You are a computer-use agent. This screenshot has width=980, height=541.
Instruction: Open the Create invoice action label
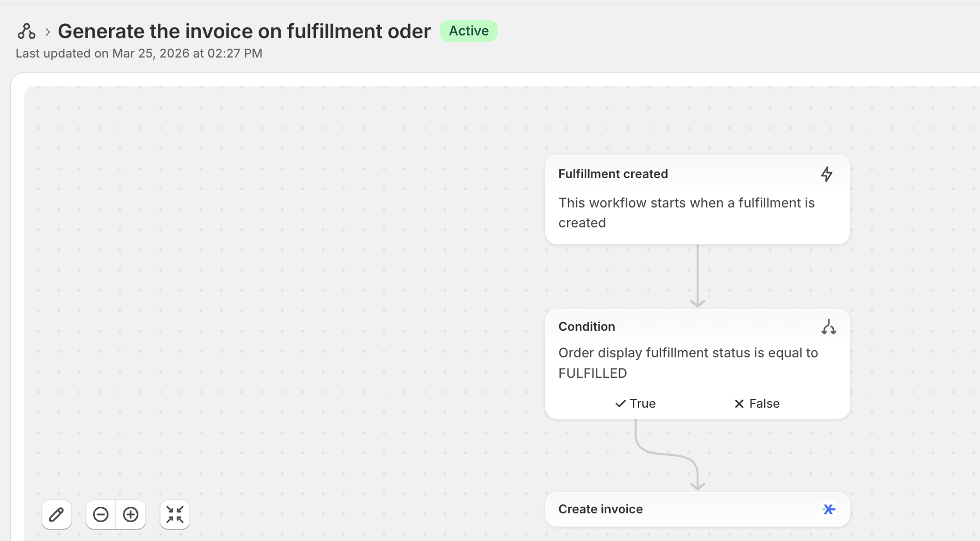pos(600,509)
